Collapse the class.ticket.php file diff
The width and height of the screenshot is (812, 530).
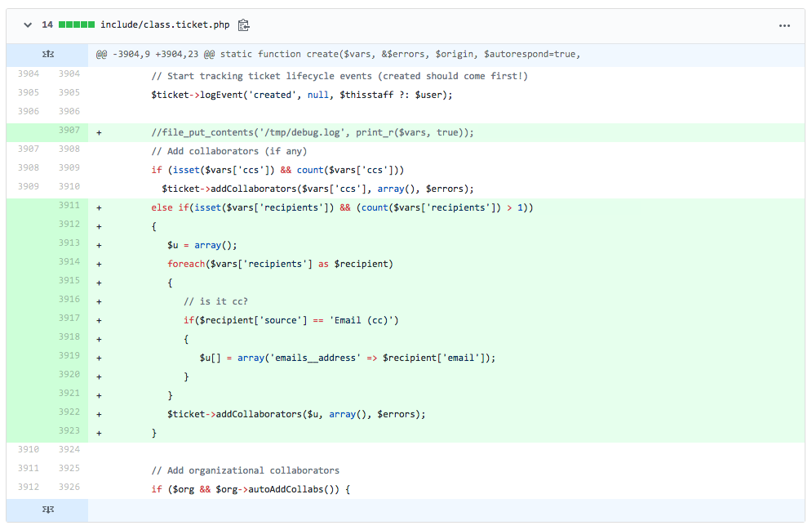[x=28, y=25]
